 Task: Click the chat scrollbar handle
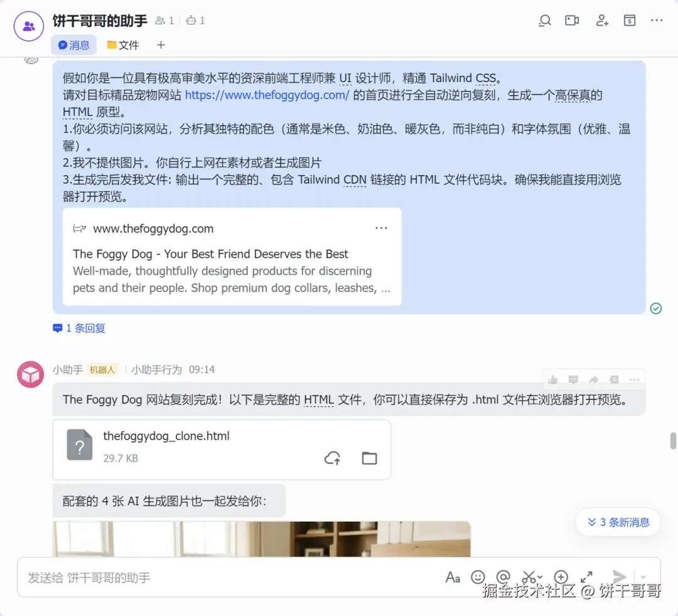tap(673, 441)
